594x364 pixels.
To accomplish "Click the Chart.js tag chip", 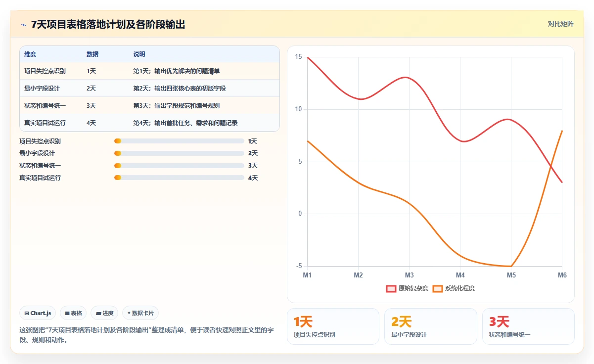I will (38, 313).
